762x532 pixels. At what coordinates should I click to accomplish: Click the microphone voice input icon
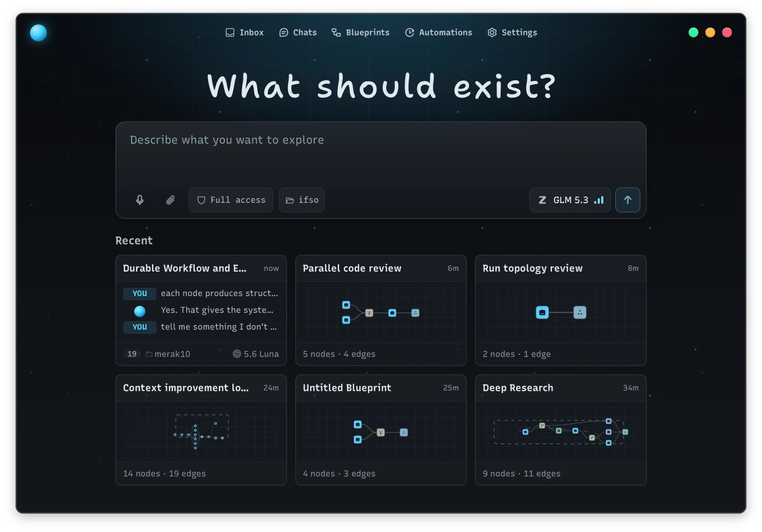(x=140, y=200)
